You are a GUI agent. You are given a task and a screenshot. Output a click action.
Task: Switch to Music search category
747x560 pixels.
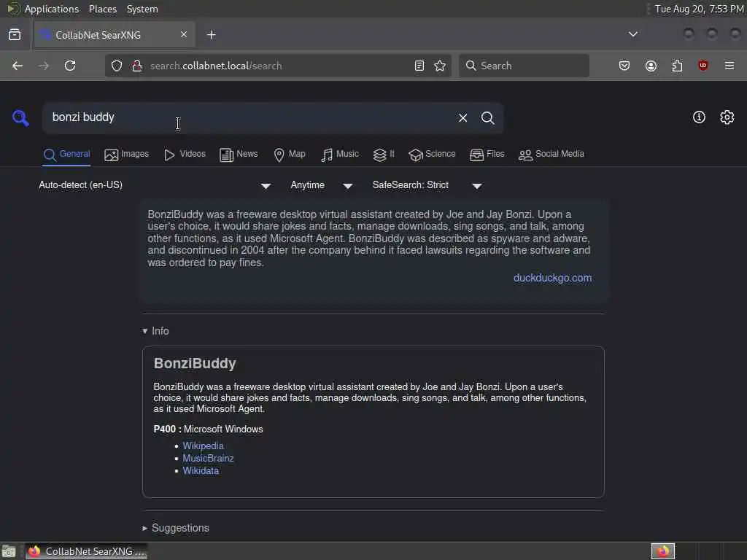pyautogui.click(x=340, y=155)
